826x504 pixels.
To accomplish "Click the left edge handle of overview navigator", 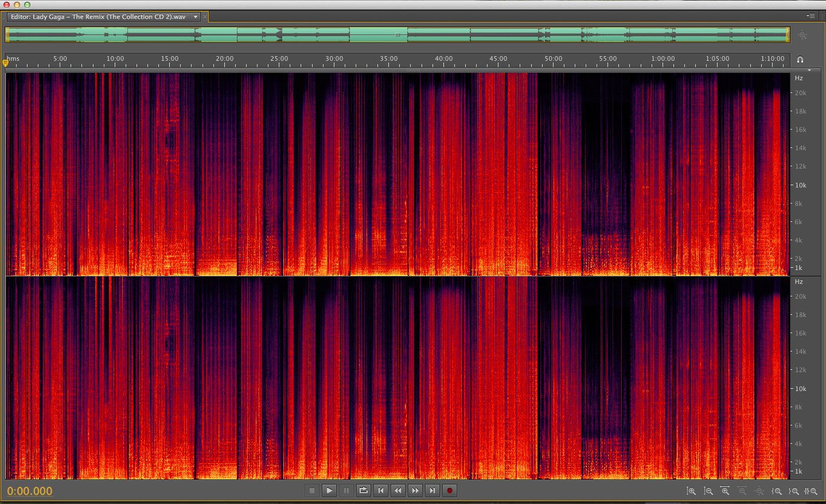I will pyautogui.click(x=7, y=35).
